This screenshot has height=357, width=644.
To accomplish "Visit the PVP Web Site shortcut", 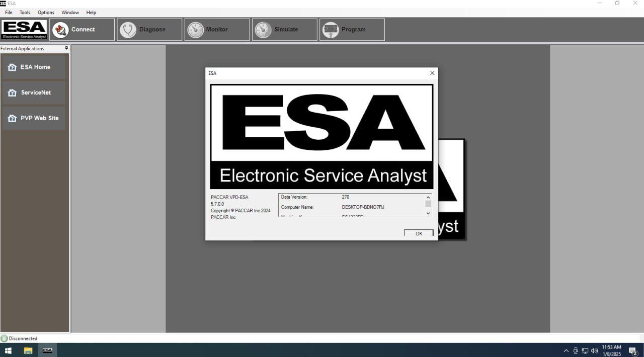I will click(x=34, y=118).
